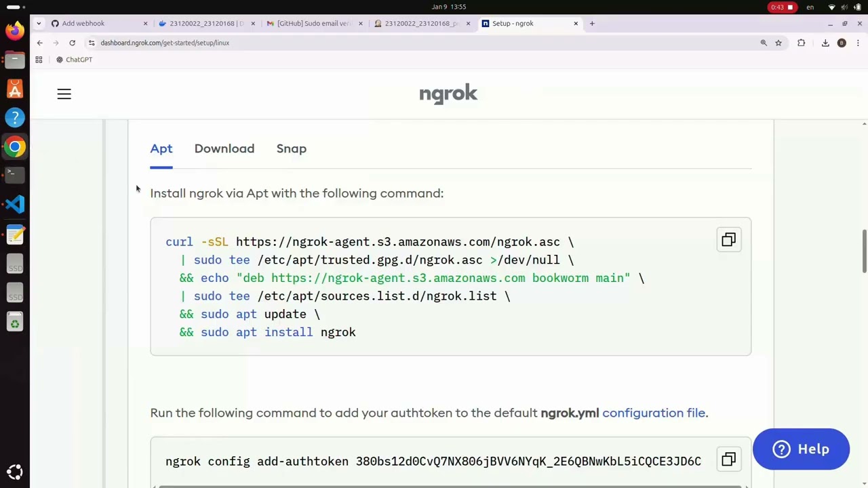Open the clock showing Jan 9 13:55

[449, 7]
